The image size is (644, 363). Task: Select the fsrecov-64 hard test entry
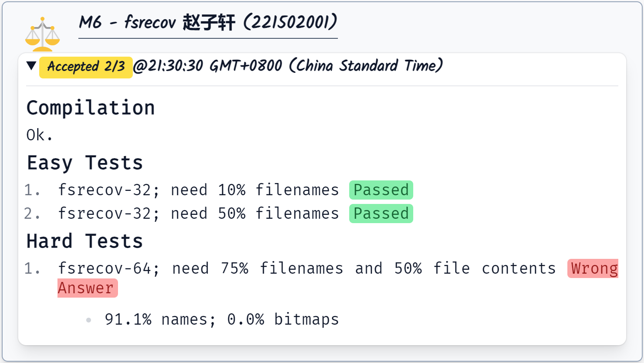(307, 268)
